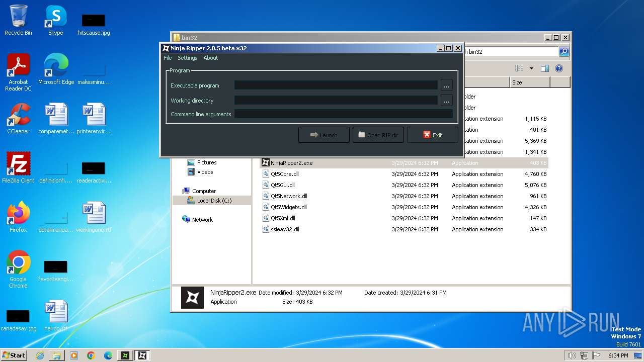Open Google Chrome desktop shortcut
This screenshot has width=644, height=362.
click(x=18, y=269)
